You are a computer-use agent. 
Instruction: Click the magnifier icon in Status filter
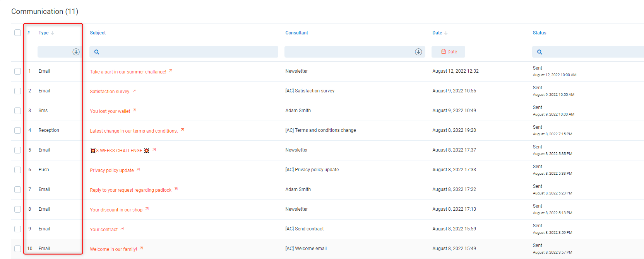pos(540,52)
